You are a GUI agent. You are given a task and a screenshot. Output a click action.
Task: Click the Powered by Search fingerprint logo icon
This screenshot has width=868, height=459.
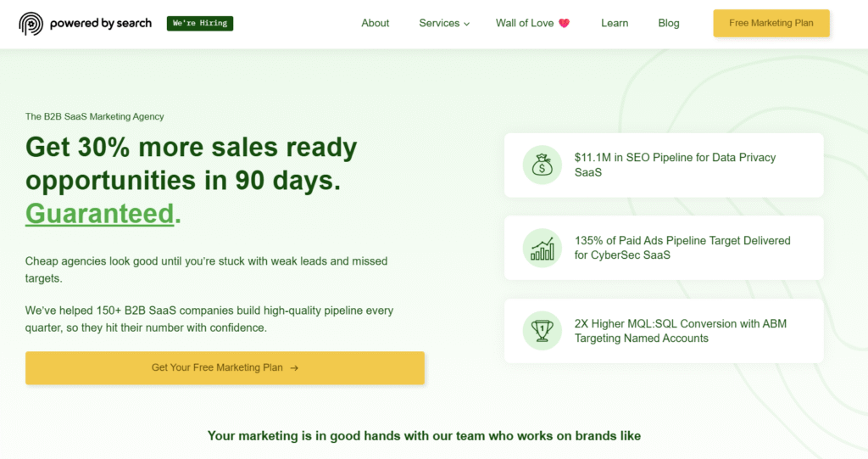pos(31,24)
